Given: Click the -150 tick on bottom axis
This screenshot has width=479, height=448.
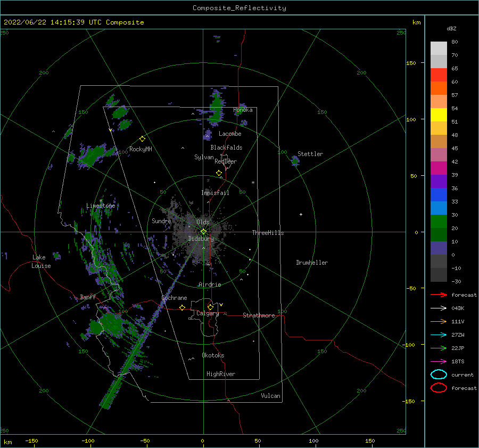Looking at the screenshot, I should 31,441.
